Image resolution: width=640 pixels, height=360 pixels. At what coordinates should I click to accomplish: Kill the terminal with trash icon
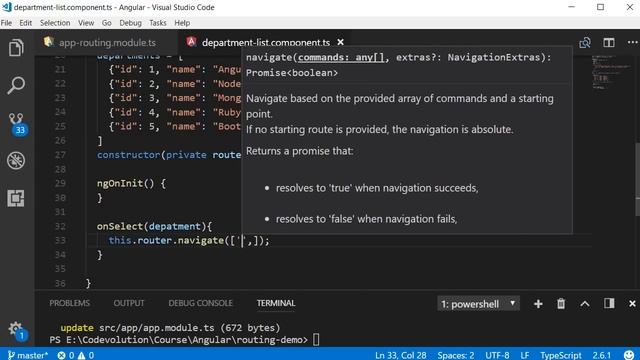[561, 304]
